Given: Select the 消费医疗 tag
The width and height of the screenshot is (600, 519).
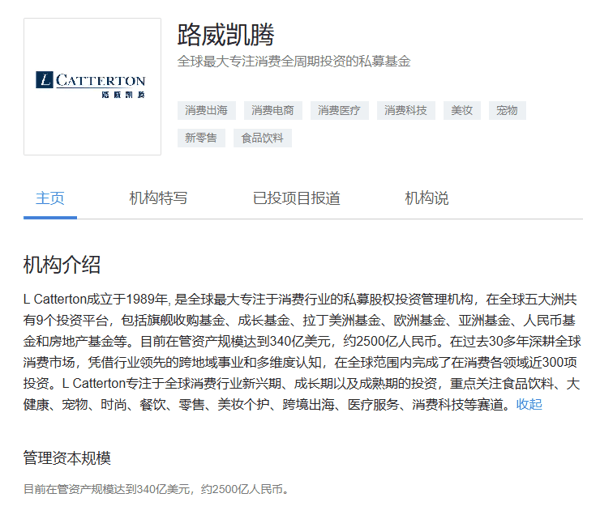Looking at the screenshot, I should (x=339, y=111).
